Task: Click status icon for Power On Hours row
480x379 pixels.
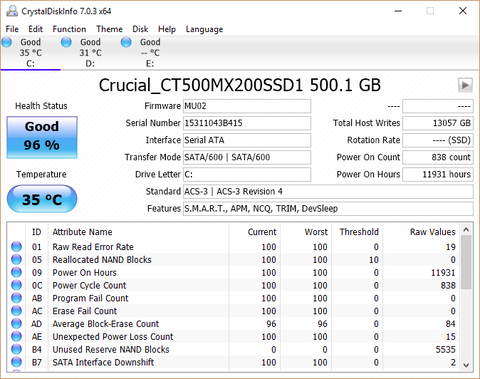Action: click(x=16, y=272)
